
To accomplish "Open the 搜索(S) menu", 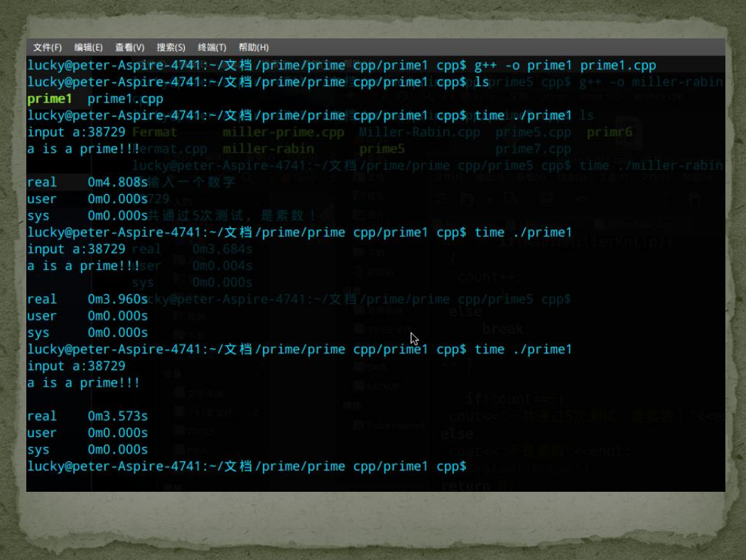I will pos(171,48).
